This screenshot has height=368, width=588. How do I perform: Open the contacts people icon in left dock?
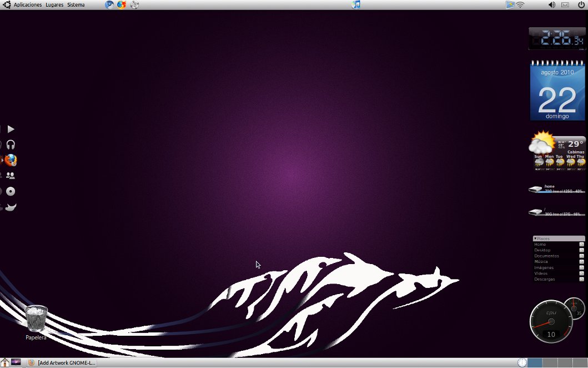(x=11, y=175)
